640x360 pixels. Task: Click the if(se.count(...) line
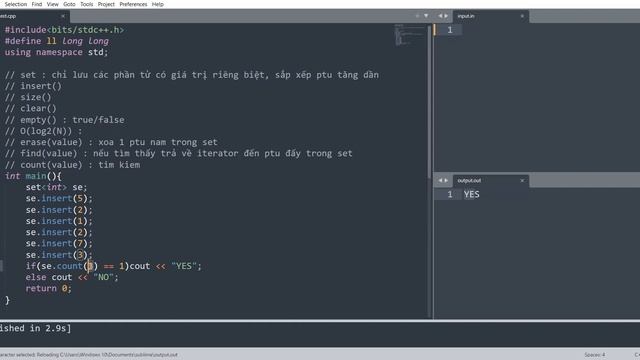tap(113, 266)
